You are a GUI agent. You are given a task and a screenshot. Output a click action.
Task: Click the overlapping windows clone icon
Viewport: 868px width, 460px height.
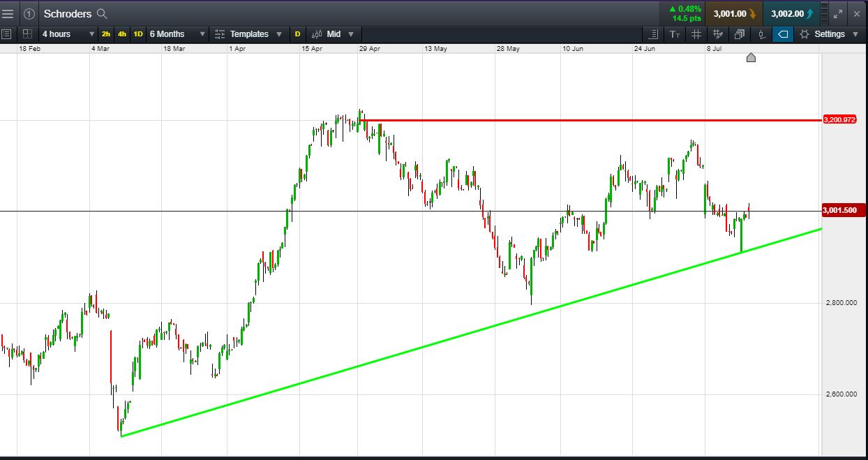click(x=740, y=34)
